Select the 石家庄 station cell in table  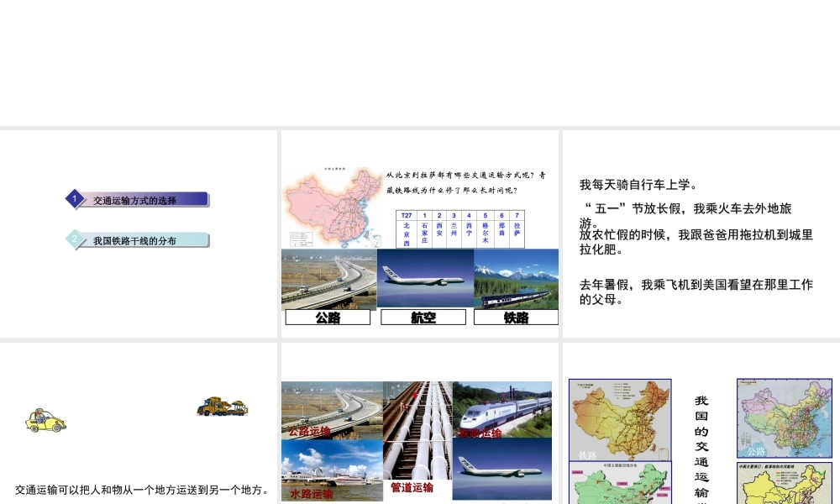tap(424, 234)
